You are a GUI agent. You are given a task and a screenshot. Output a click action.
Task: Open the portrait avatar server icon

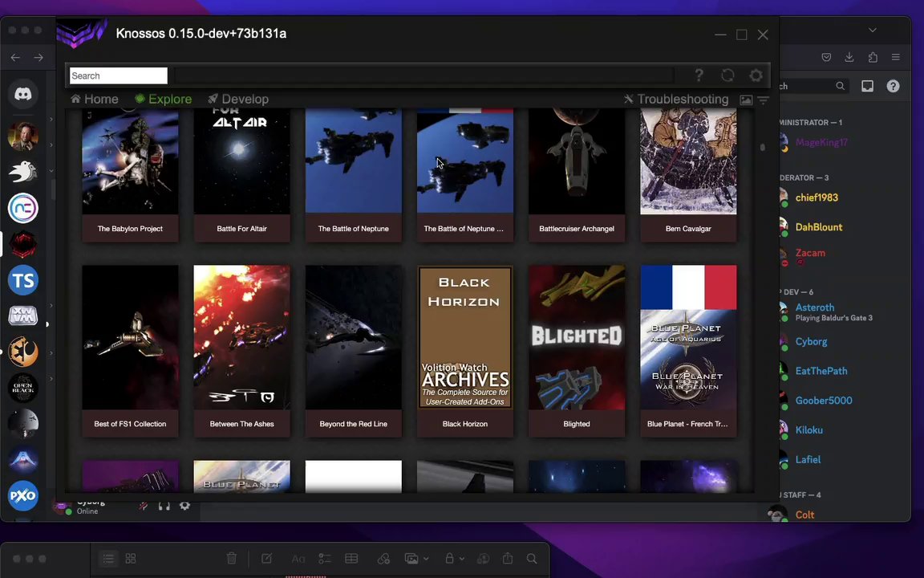(23, 136)
